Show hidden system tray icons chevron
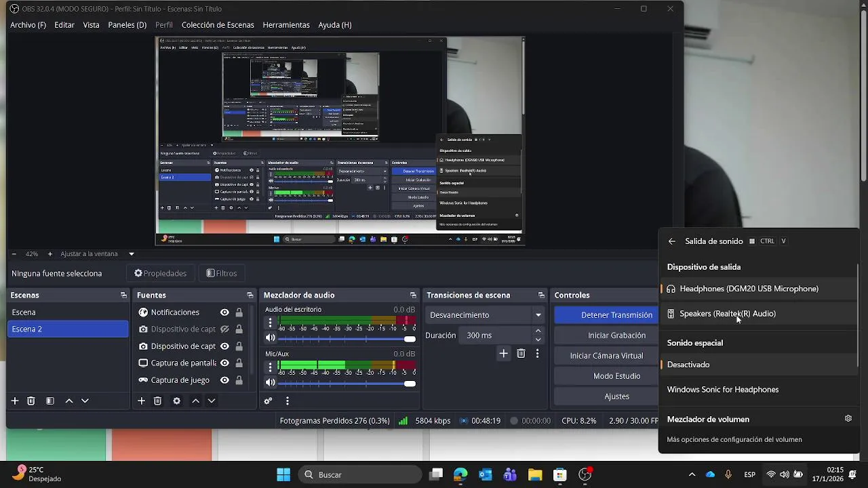The image size is (868, 488). pyautogui.click(x=692, y=474)
